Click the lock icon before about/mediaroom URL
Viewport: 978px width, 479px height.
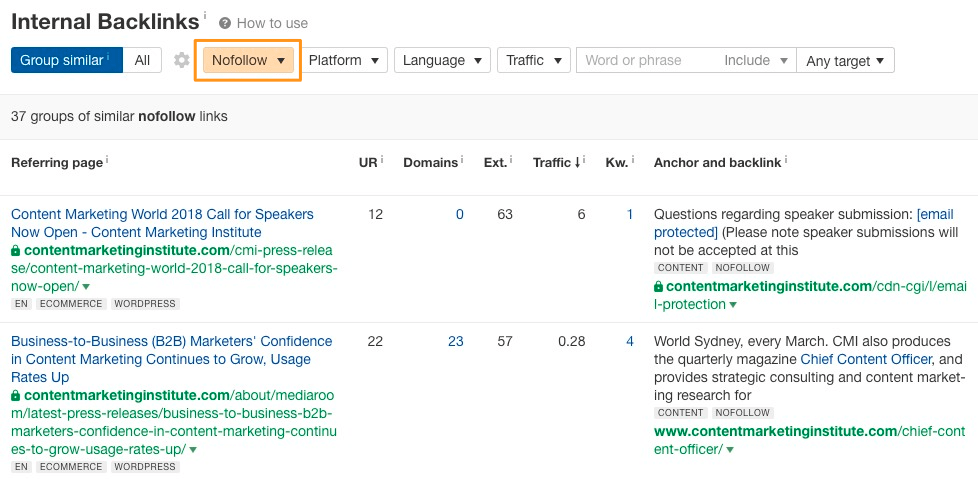[x=16, y=395]
